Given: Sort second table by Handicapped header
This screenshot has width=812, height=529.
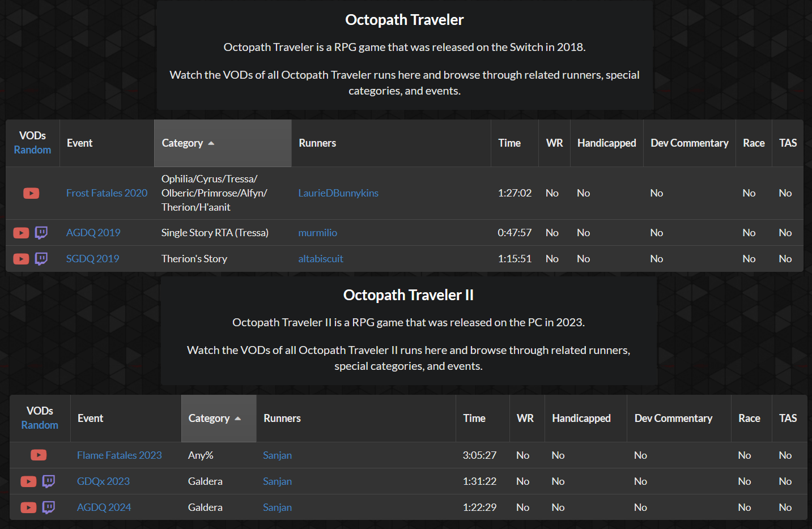Looking at the screenshot, I should click(586, 419).
